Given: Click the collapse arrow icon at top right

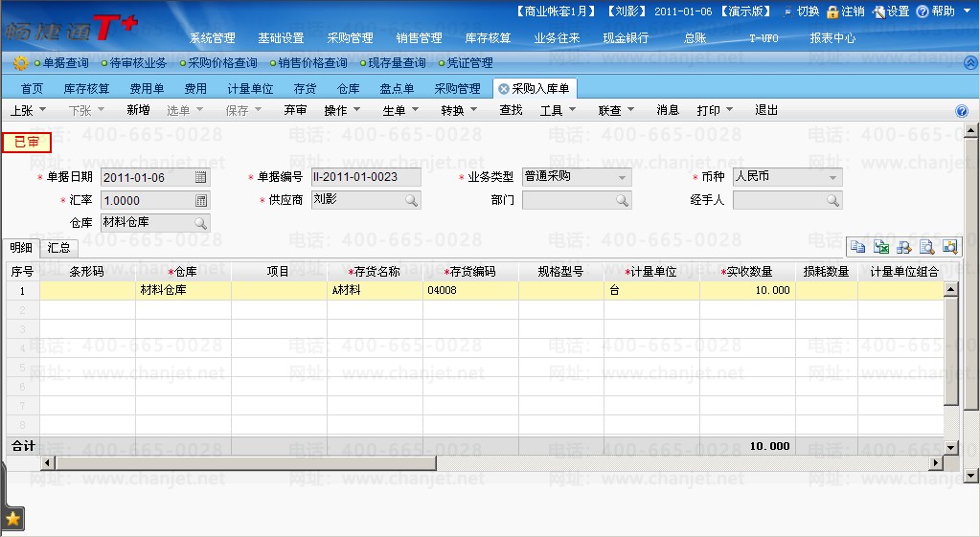Looking at the screenshot, I should pos(970,63).
